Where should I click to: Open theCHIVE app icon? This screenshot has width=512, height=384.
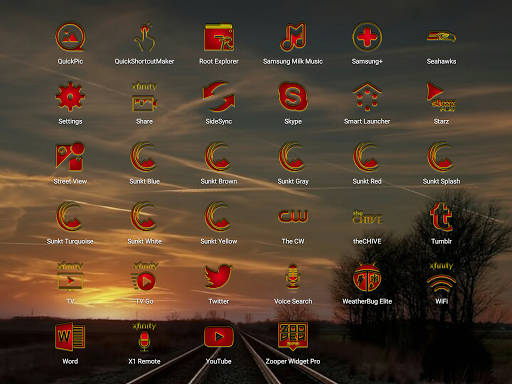pos(367,217)
